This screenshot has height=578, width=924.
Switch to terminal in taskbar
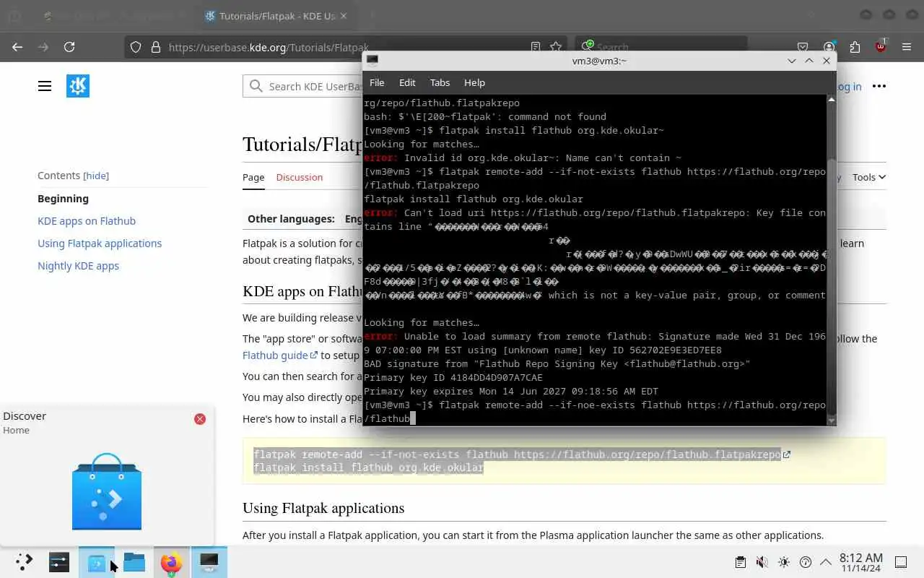[x=209, y=562]
